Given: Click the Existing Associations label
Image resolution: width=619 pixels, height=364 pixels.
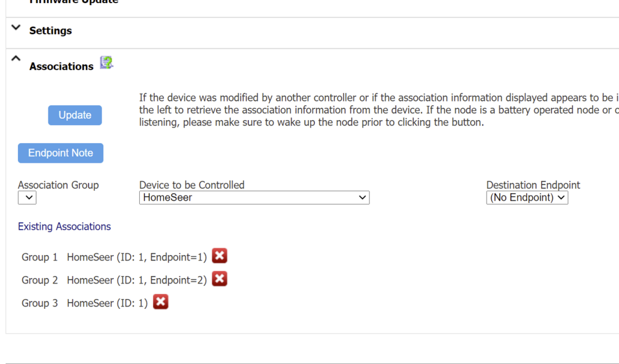Looking at the screenshot, I should [64, 227].
